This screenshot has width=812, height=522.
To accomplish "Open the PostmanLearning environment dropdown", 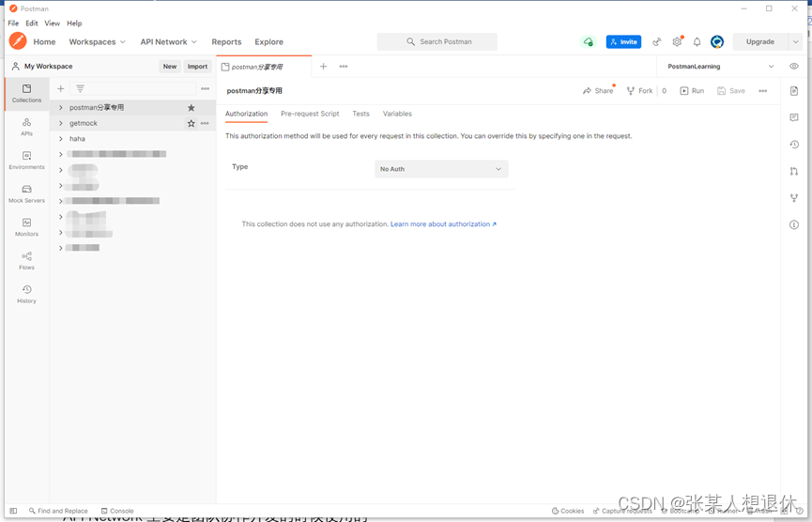I will (720, 67).
